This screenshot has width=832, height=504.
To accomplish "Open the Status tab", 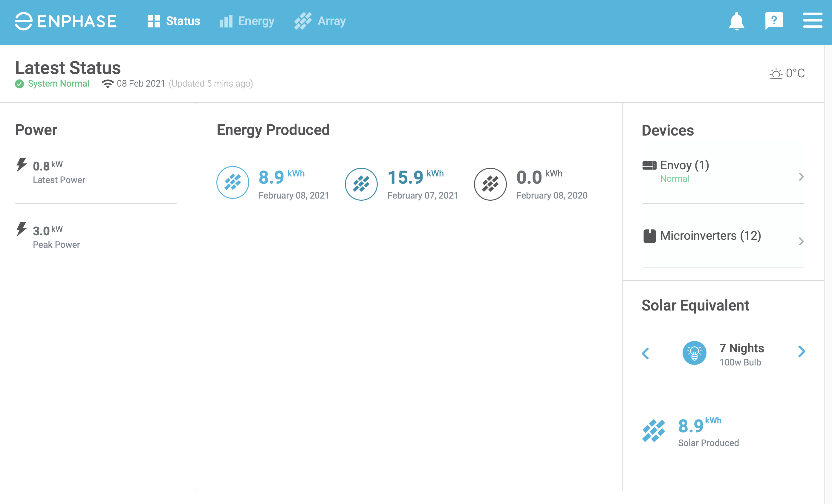I will (174, 21).
